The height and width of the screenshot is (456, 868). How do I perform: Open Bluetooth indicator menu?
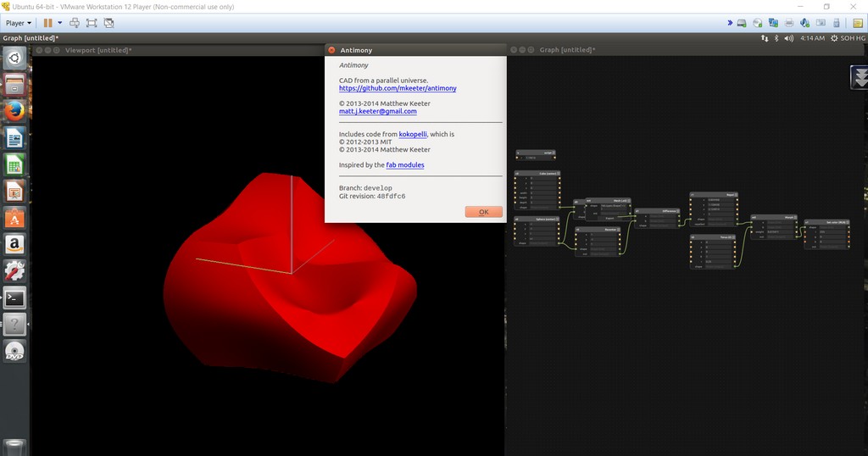point(776,38)
